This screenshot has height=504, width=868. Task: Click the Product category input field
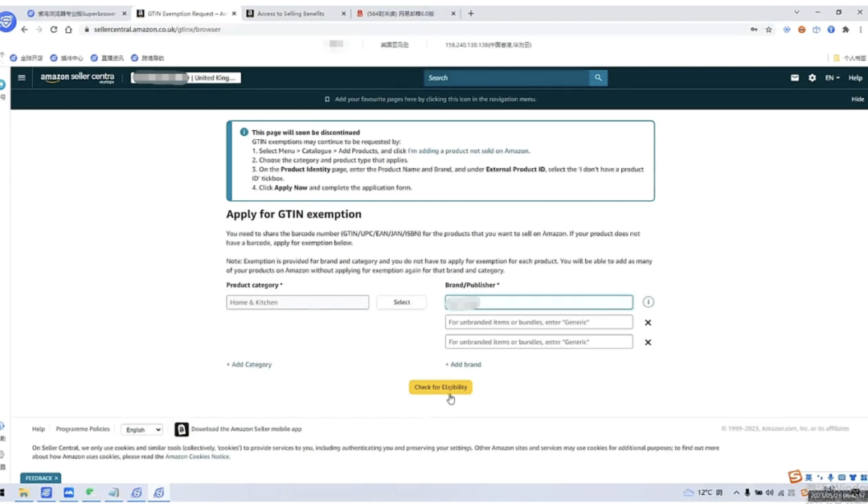click(x=297, y=302)
